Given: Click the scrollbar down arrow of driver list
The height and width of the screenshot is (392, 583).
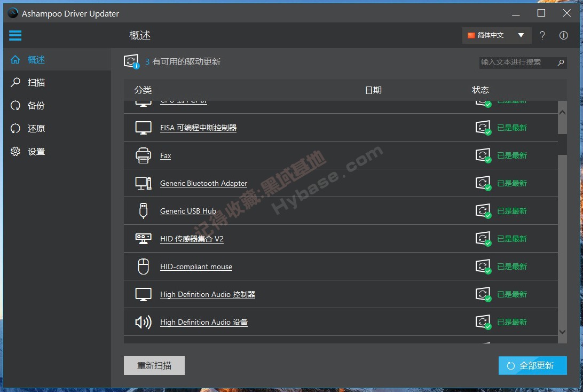Looking at the screenshot, I should tap(563, 332).
